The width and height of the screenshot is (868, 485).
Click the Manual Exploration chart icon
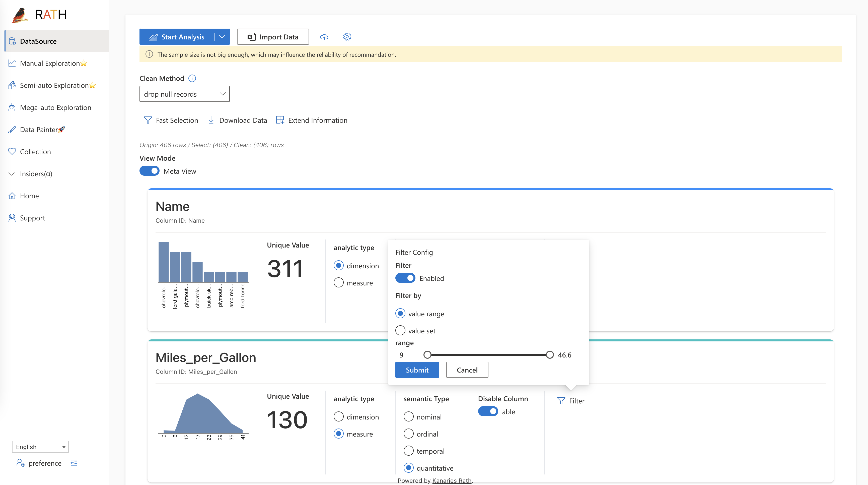click(12, 63)
